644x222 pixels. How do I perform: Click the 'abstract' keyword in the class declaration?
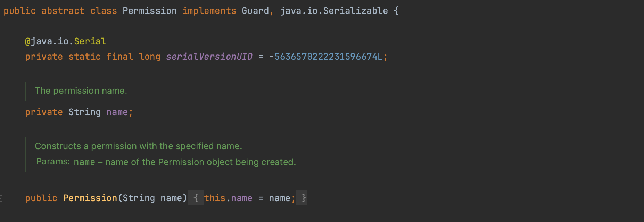(63, 11)
